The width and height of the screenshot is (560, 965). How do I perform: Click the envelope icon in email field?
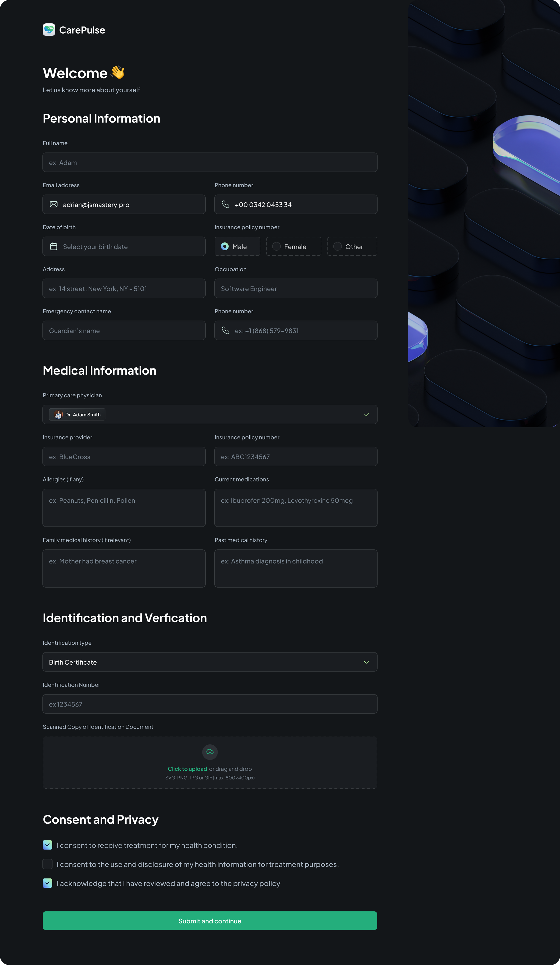click(53, 205)
